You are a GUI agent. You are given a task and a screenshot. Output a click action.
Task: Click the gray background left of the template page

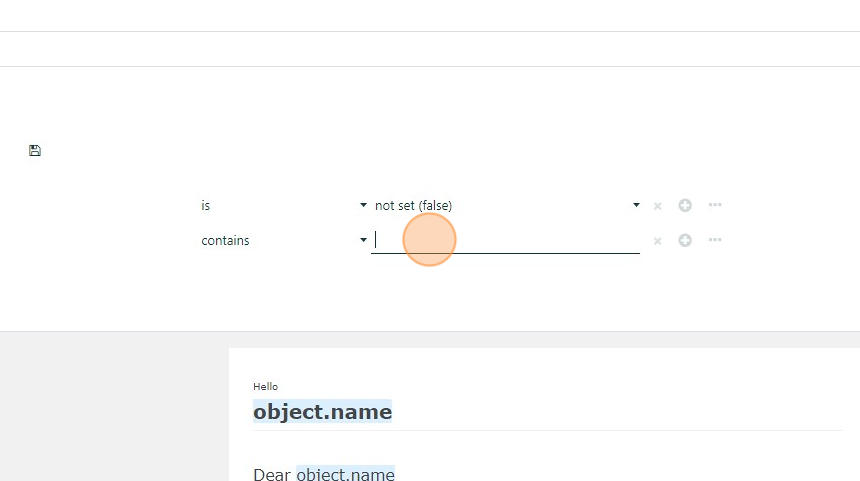pos(114,406)
